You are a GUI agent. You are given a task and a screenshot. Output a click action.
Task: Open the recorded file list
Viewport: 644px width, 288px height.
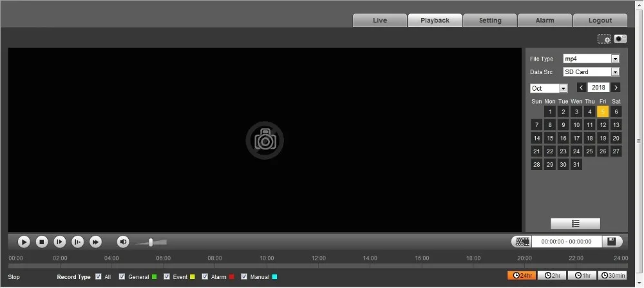[x=575, y=224]
